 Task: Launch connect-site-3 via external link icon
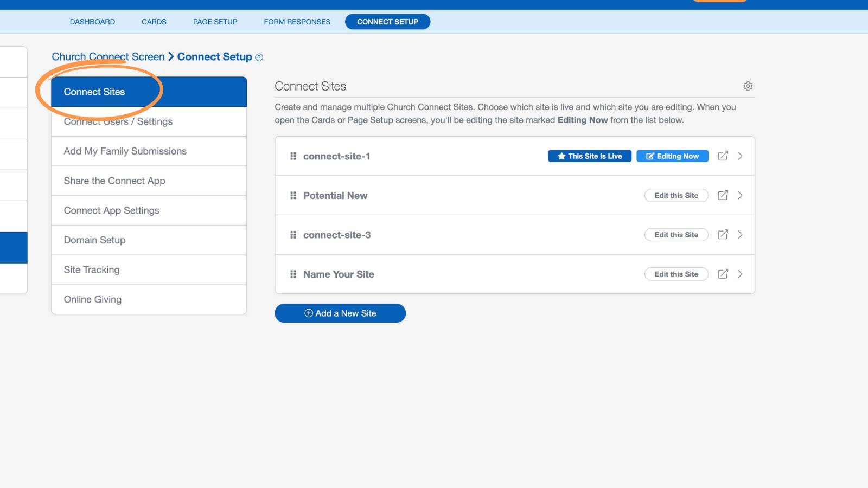[723, 235]
